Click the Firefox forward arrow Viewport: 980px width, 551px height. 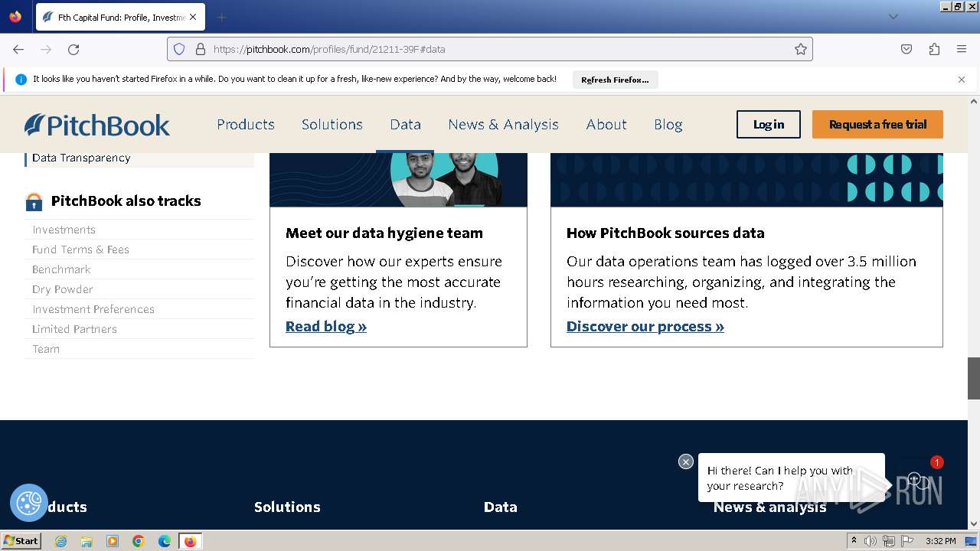[46, 49]
